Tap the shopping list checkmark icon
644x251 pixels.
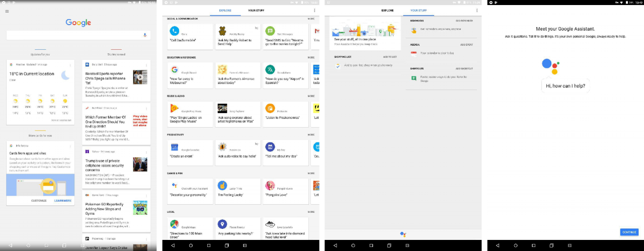tap(338, 65)
